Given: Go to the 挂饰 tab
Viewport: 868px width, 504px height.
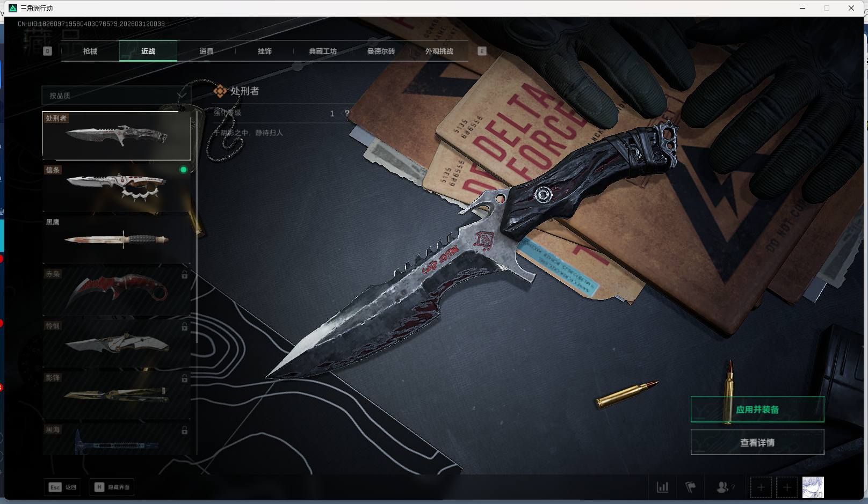Looking at the screenshot, I should (x=264, y=51).
